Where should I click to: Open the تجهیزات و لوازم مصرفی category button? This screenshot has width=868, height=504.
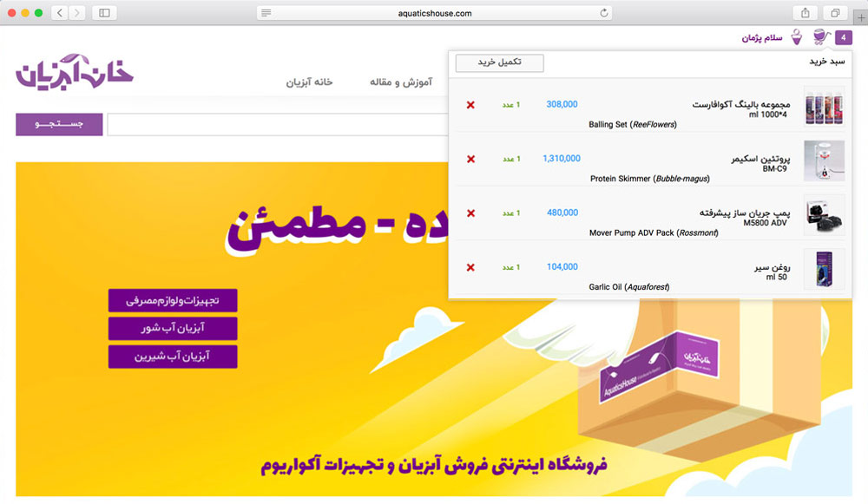click(x=173, y=300)
